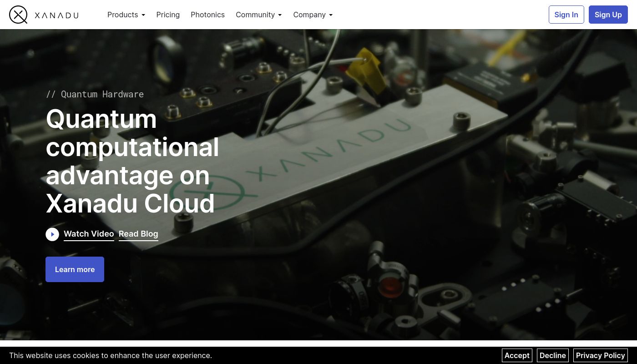Expand the Company dropdown menu
Screen dimensions: 637x364
point(313,15)
